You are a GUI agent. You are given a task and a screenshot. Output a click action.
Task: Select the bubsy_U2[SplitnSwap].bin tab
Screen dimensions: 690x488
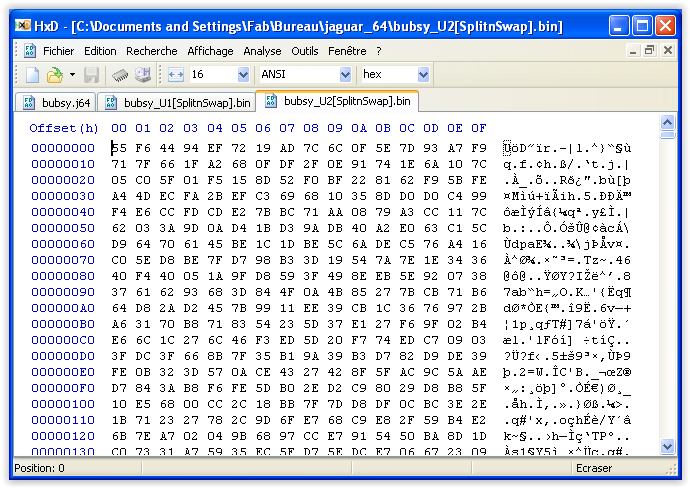click(x=338, y=101)
